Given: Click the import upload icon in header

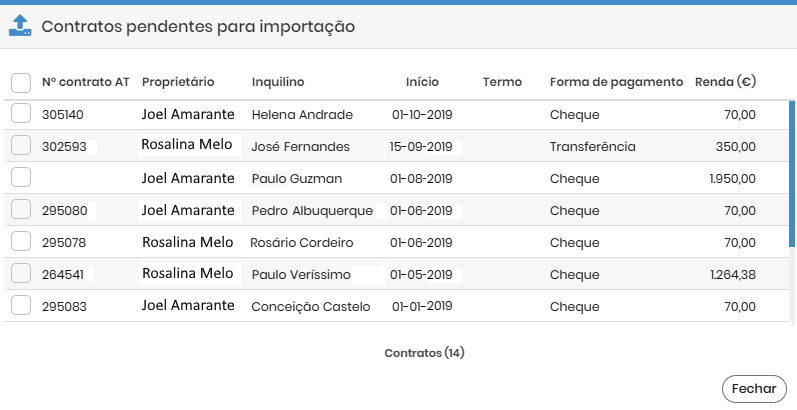Looking at the screenshot, I should pyautogui.click(x=20, y=25).
